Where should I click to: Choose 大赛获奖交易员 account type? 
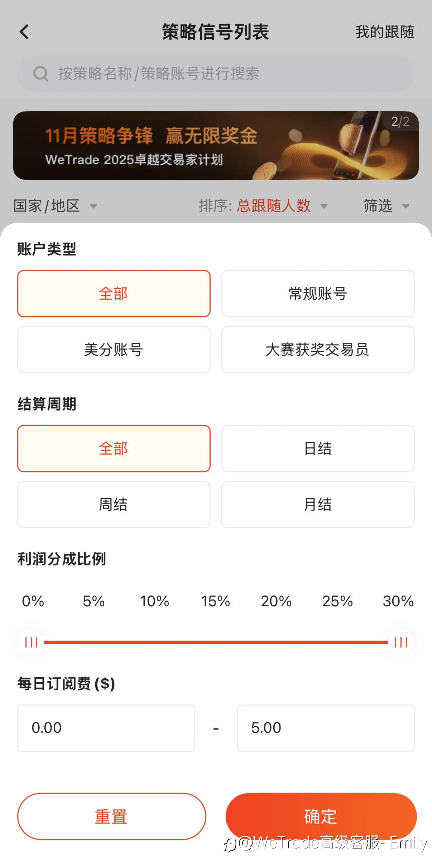[318, 350]
